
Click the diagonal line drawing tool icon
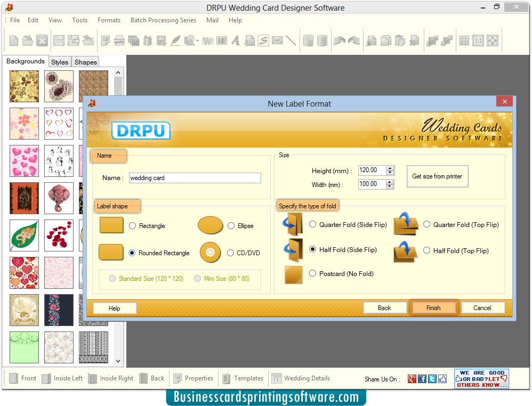[x=291, y=40]
